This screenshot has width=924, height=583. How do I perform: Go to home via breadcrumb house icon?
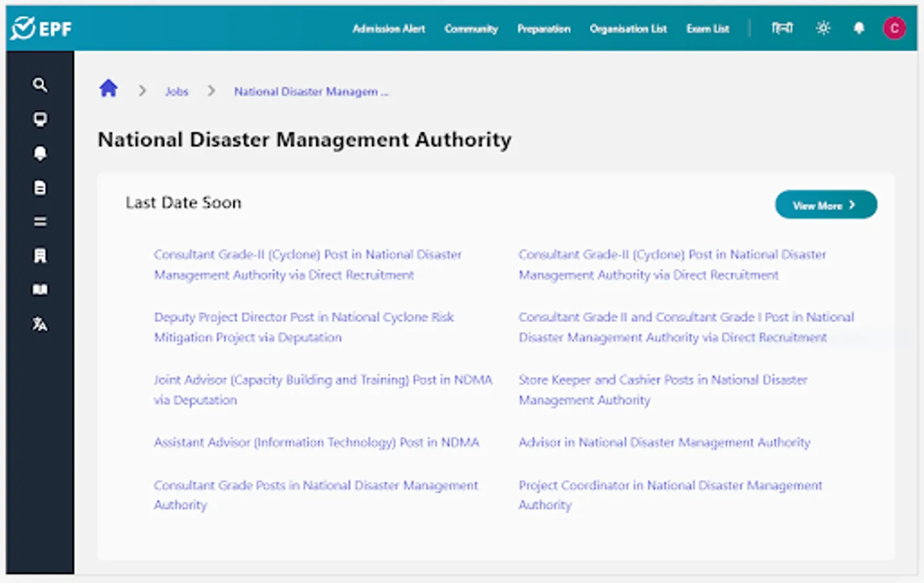[x=109, y=88]
